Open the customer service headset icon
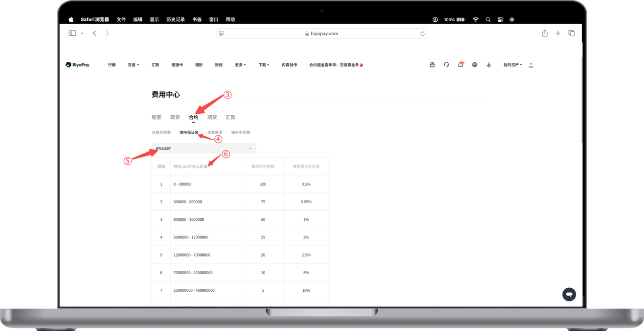This screenshot has width=644, height=331. coord(446,65)
